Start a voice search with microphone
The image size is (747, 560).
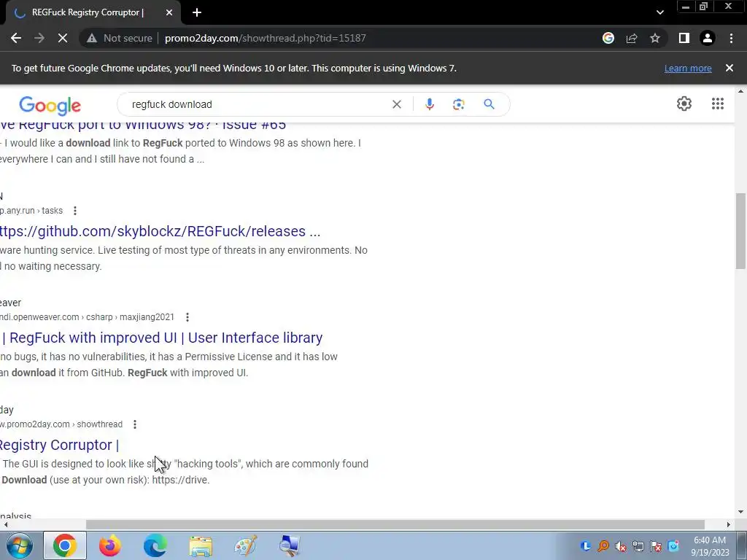point(429,104)
